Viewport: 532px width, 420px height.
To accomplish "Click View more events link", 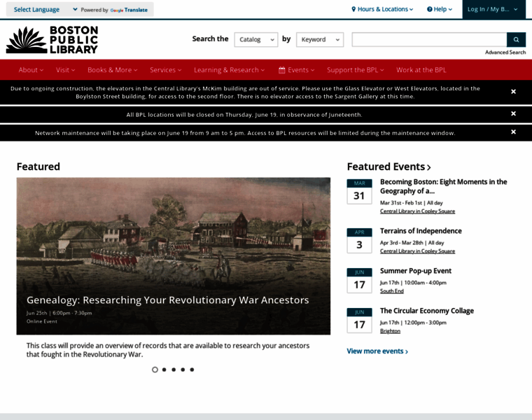I will point(377,351).
